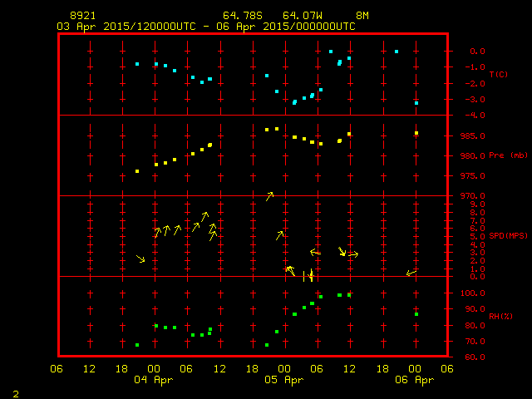Click the 970.0 pressure tick label
Viewport: 532px width, 399px height.
(x=471, y=195)
